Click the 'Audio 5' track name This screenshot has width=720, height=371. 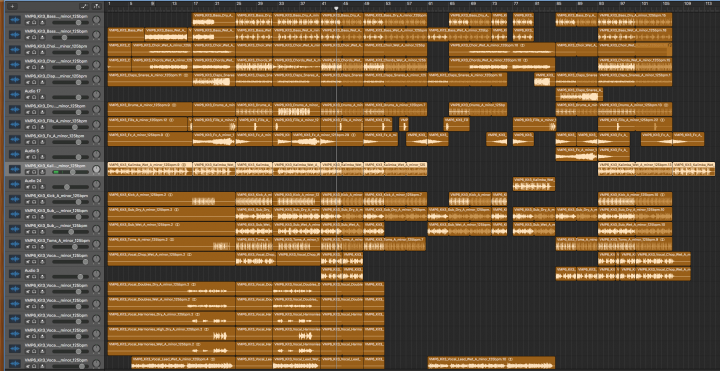coord(32,151)
